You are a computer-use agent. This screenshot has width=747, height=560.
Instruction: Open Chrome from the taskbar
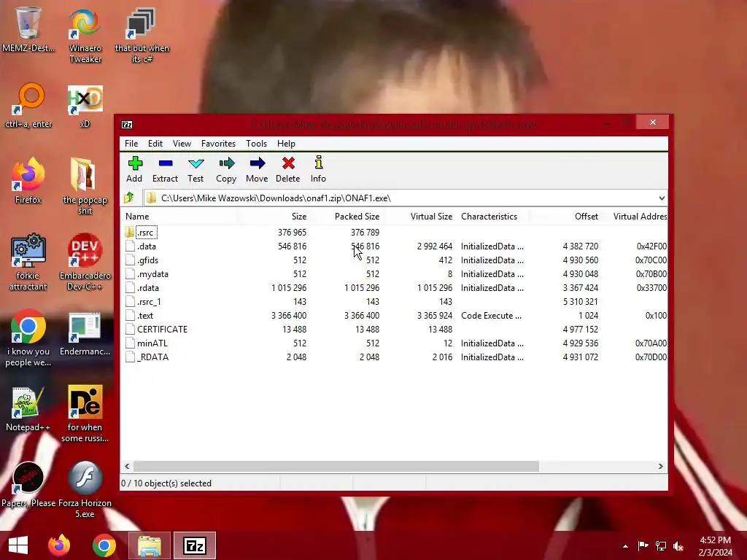tap(104, 545)
